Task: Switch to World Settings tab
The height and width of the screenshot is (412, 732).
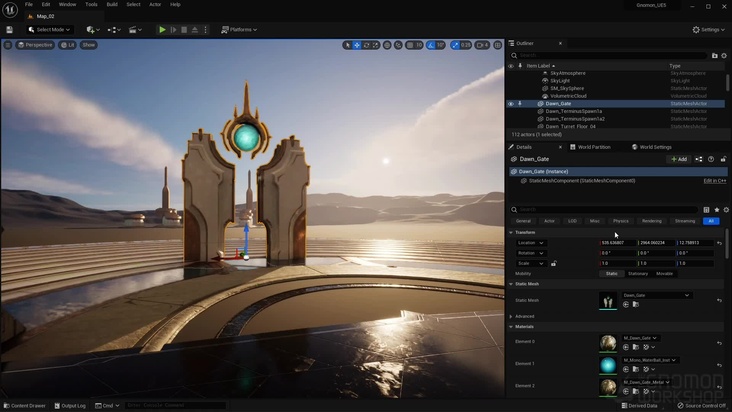Action: click(x=652, y=147)
